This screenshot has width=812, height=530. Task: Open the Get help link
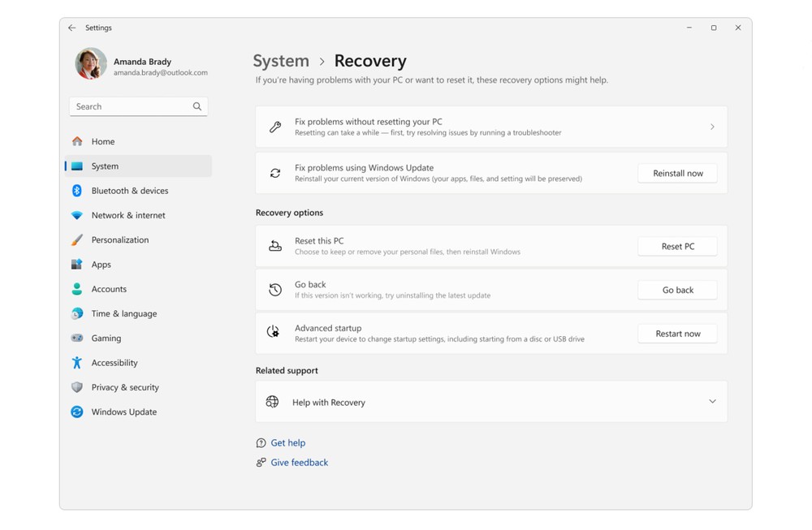point(288,443)
